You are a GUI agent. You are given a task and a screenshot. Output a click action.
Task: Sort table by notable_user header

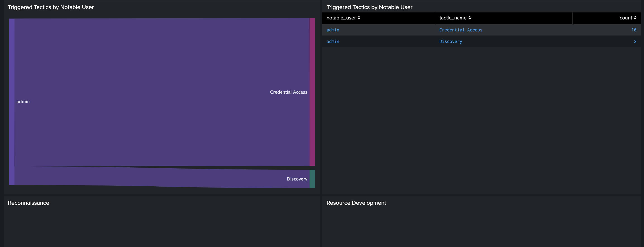tap(341, 18)
